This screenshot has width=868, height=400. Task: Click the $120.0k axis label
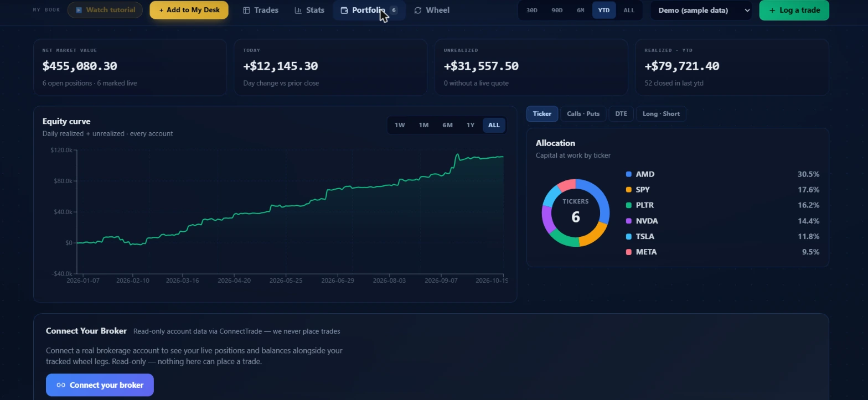tap(61, 150)
